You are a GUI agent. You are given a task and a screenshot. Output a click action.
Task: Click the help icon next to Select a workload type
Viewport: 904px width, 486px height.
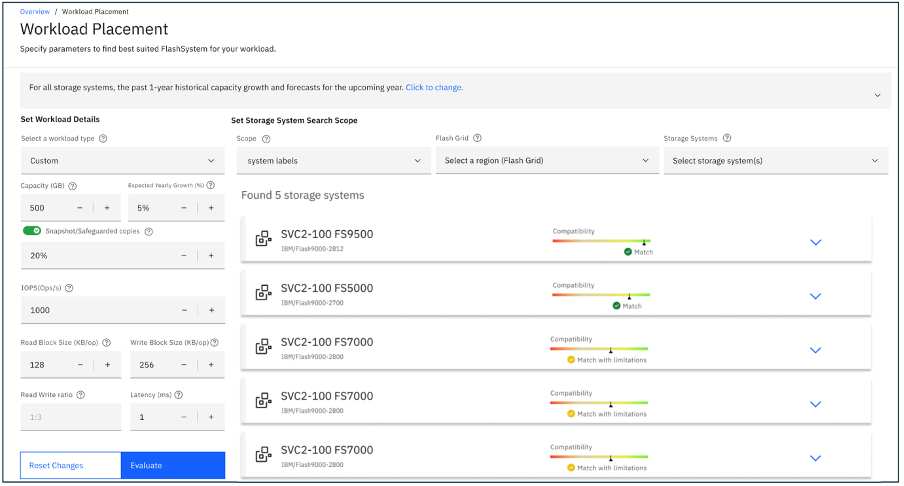[103, 138]
